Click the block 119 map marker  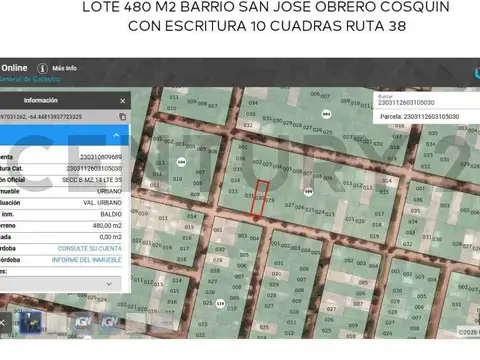[220, 304]
